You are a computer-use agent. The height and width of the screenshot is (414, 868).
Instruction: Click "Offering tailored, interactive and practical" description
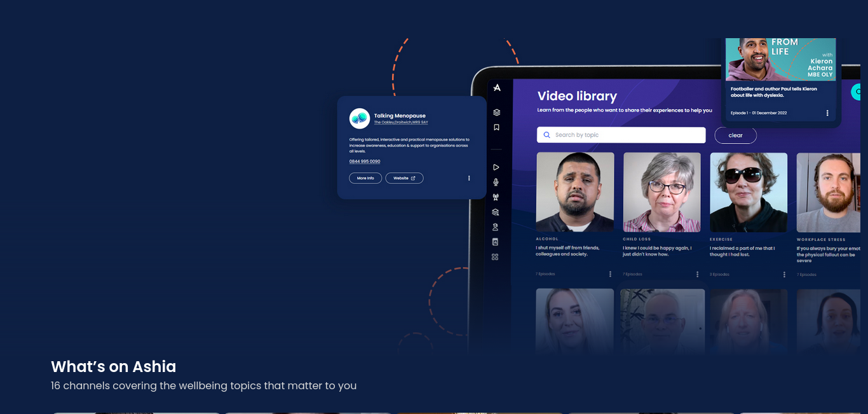(409, 146)
